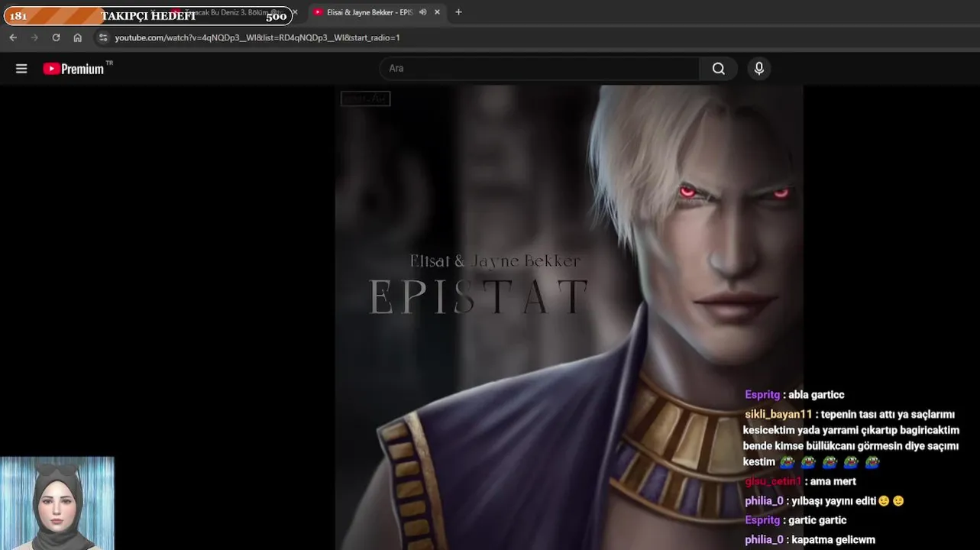Close the Elisai & Jayne Bekker tab
This screenshot has width=980, height=550.
(437, 12)
